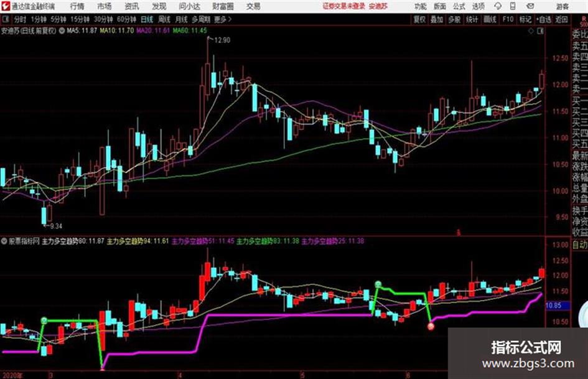Click the 主力多空趋势80: 11.87 label
The image size is (588, 379).
[x=73, y=241]
